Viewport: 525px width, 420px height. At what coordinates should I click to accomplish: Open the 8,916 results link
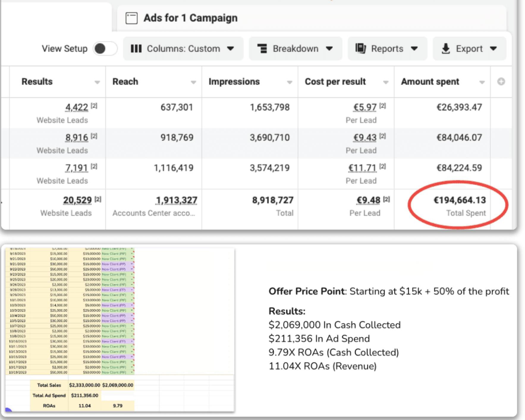tap(77, 138)
